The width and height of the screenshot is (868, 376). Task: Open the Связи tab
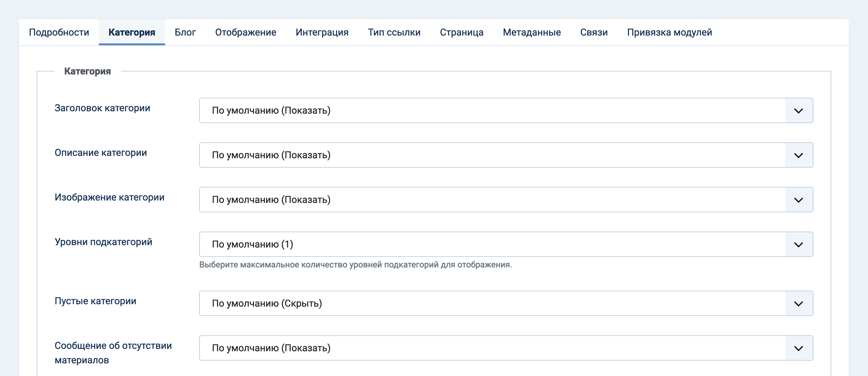pos(594,32)
